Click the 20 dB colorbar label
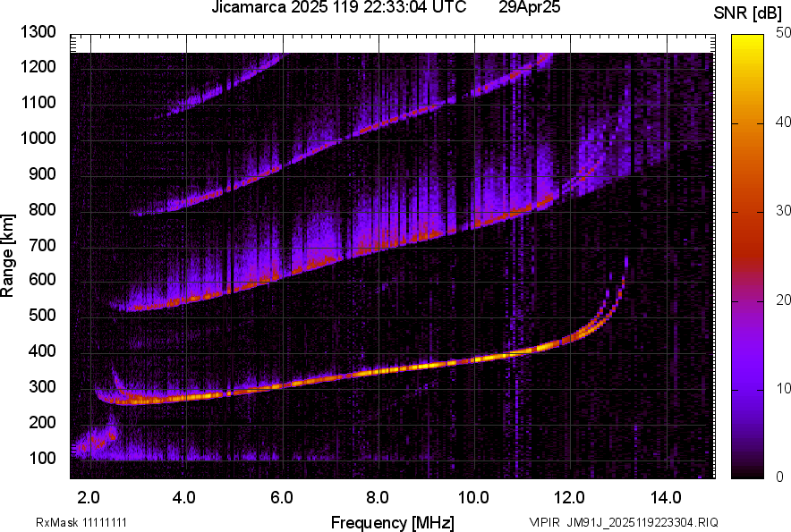Viewport: 791px width, 532px height. coord(784,300)
